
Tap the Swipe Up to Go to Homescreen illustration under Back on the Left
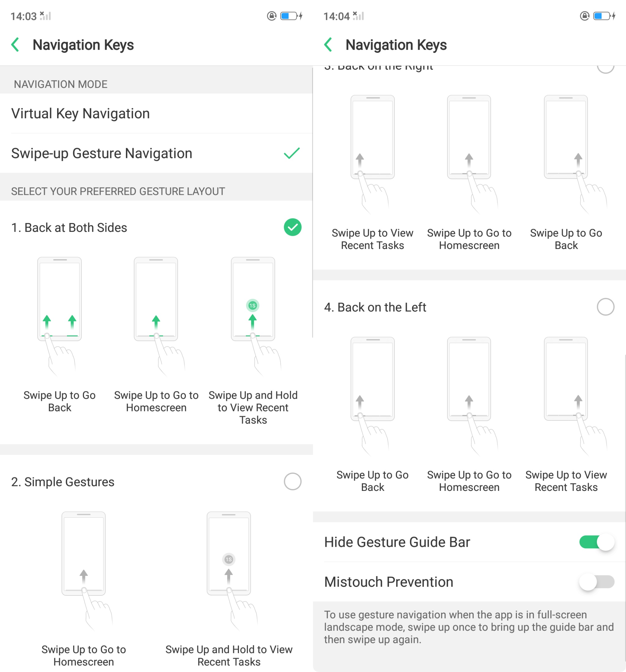pos(472,396)
